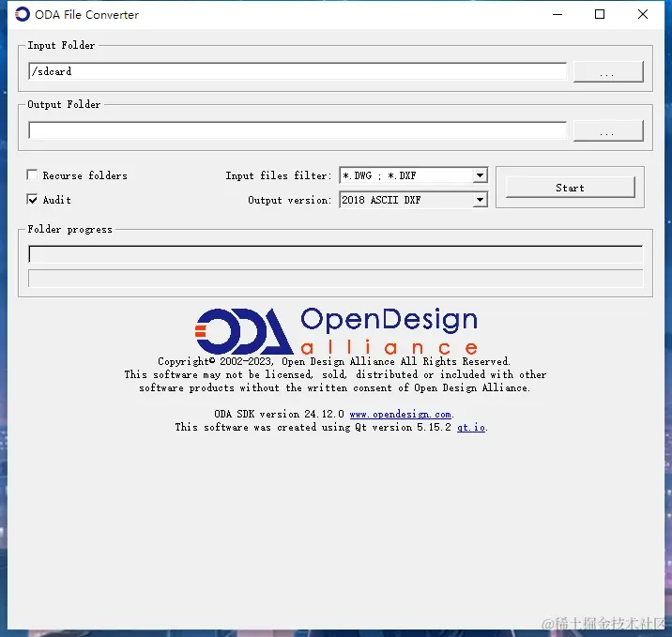This screenshot has height=637, width=672.
Task: Start the file conversion
Action: click(x=570, y=188)
